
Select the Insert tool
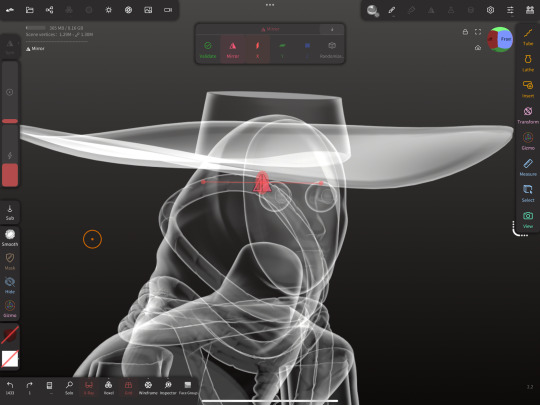(528, 89)
